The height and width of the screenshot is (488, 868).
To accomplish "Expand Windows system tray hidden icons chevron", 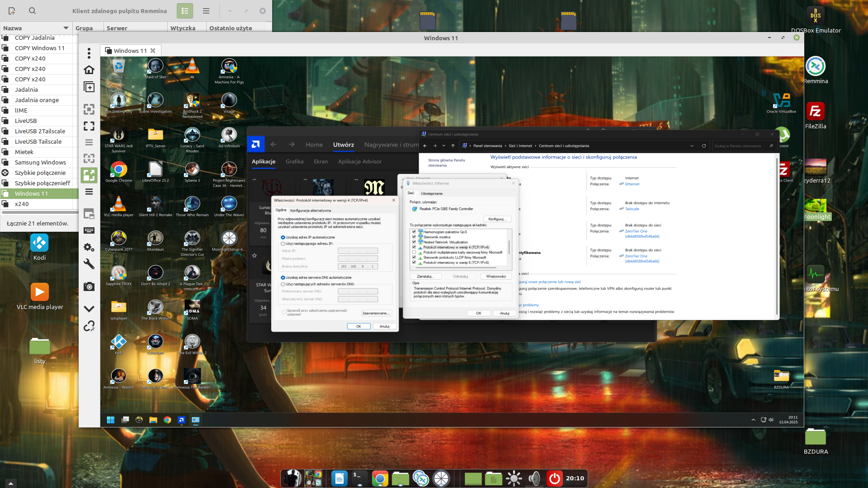I will tap(753, 420).
